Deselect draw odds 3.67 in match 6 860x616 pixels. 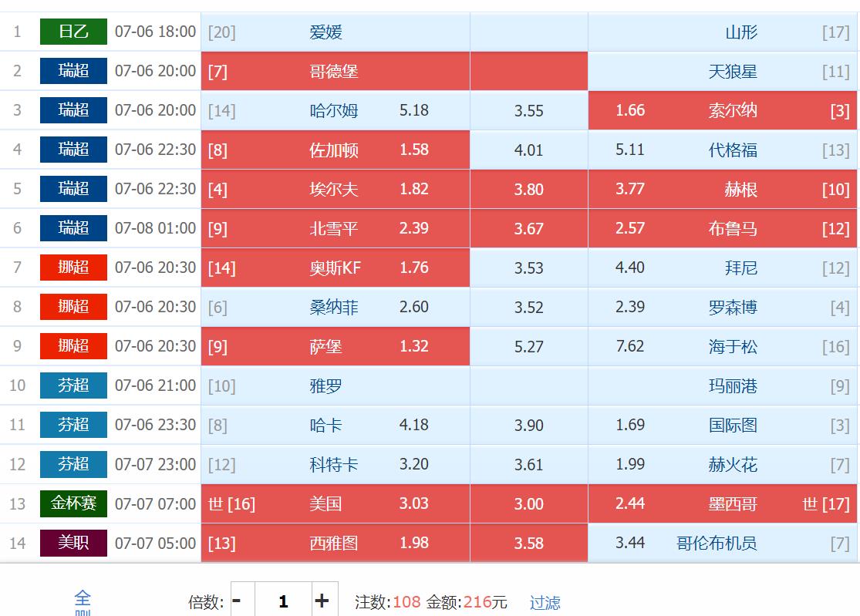point(528,228)
